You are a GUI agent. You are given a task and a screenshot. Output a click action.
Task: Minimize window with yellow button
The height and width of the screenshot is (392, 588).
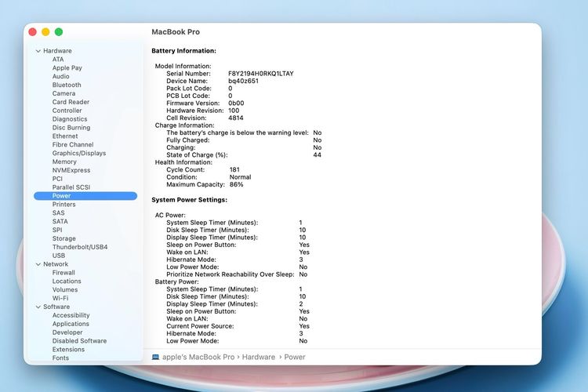45,32
